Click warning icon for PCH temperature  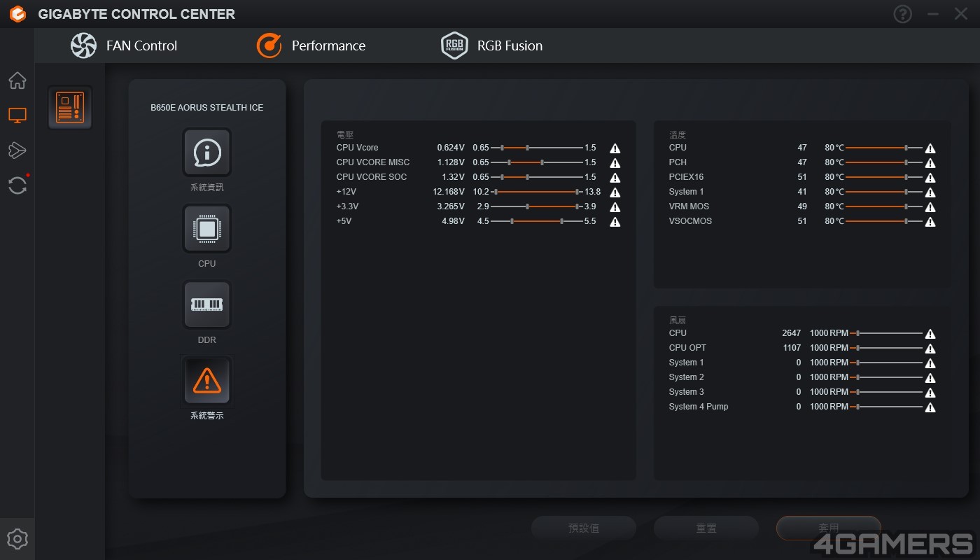(x=930, y=163)
